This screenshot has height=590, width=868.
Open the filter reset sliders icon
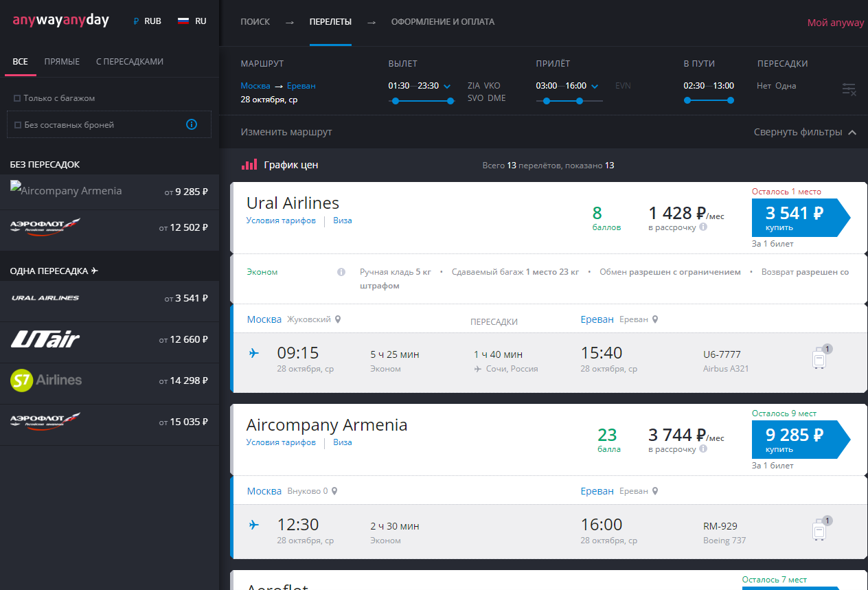click(x=849, y=89)
